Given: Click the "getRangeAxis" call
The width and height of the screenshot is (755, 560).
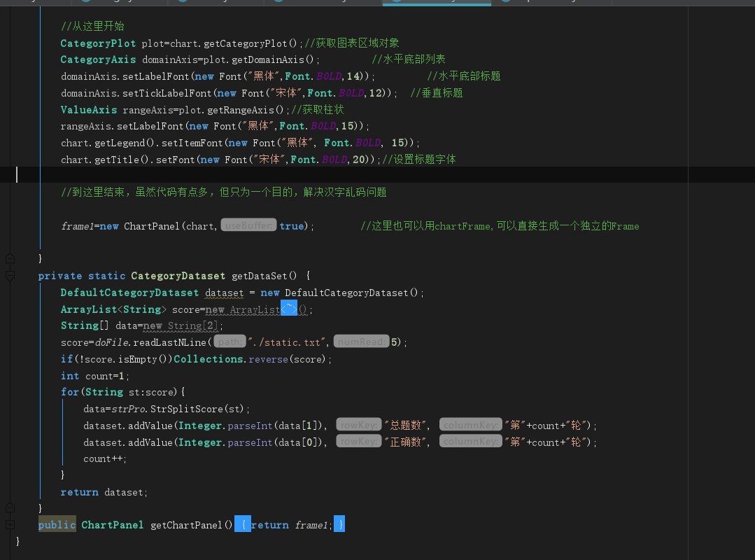Looking at the screenshot, I should pos(240,110).
